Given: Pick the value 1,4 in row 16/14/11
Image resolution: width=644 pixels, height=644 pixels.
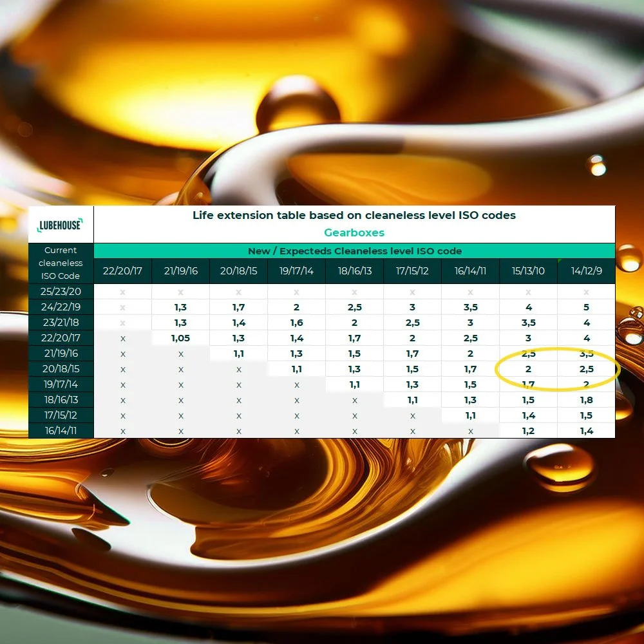Looking at the screenshot, I should coord(587,431).
